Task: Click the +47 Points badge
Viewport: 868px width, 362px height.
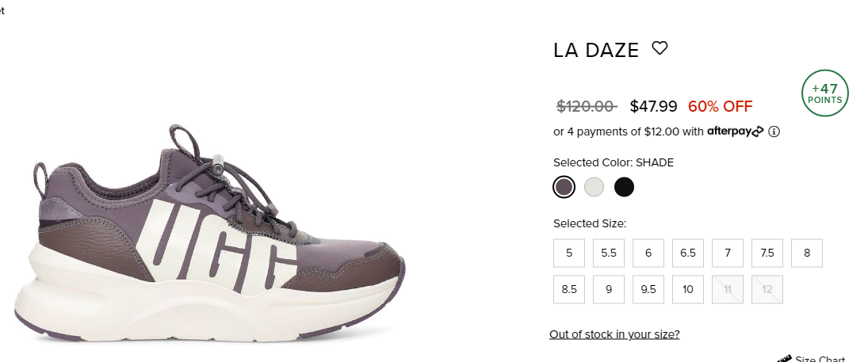Action: (825, 93)
